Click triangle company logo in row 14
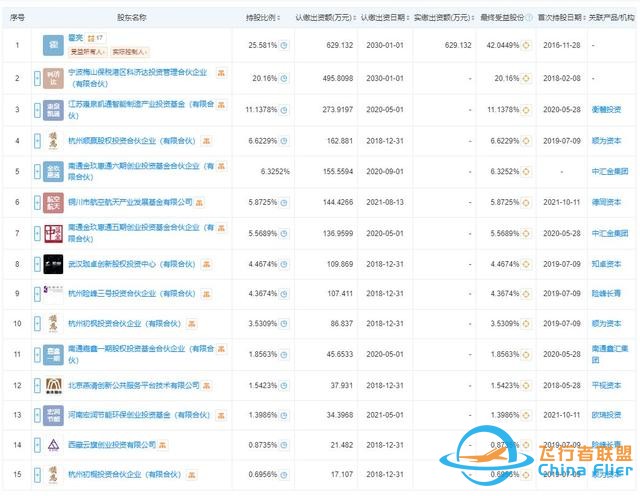640x496 pixels. point(53,445)
